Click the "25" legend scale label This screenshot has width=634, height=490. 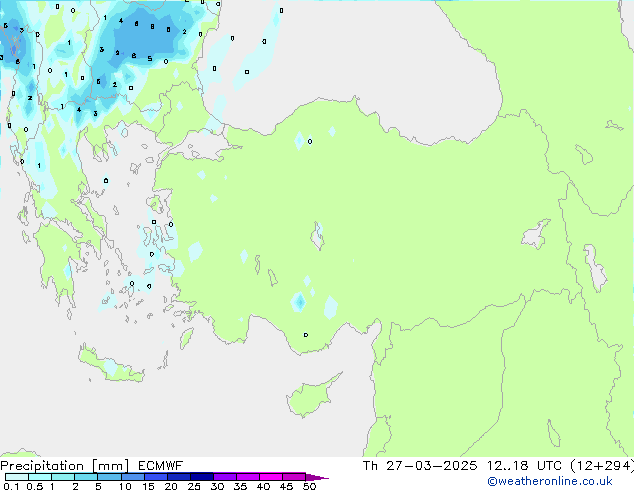pyautogui.click(x=194, y=486)
